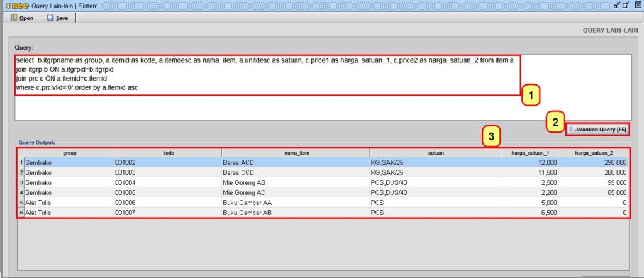The width and height of the screenshot is (644, 278).
Task: Open a saved query file
Action: pyautogui.click(x=22, y=18)
